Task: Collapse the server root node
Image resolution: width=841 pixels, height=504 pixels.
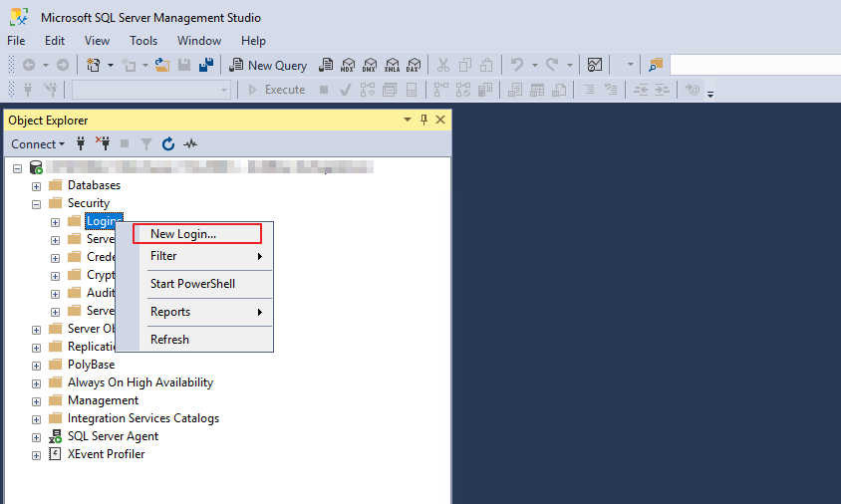Action: pos(17,169)
